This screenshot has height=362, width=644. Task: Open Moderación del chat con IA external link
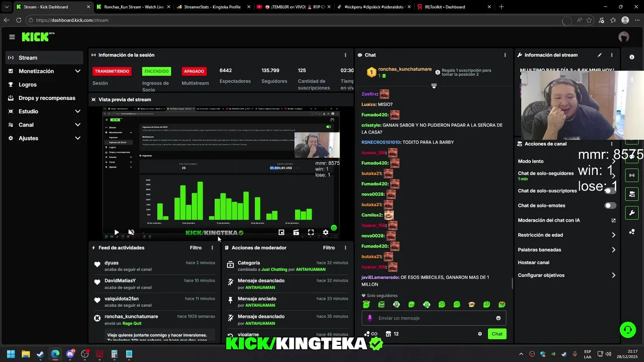pos(613,220)
